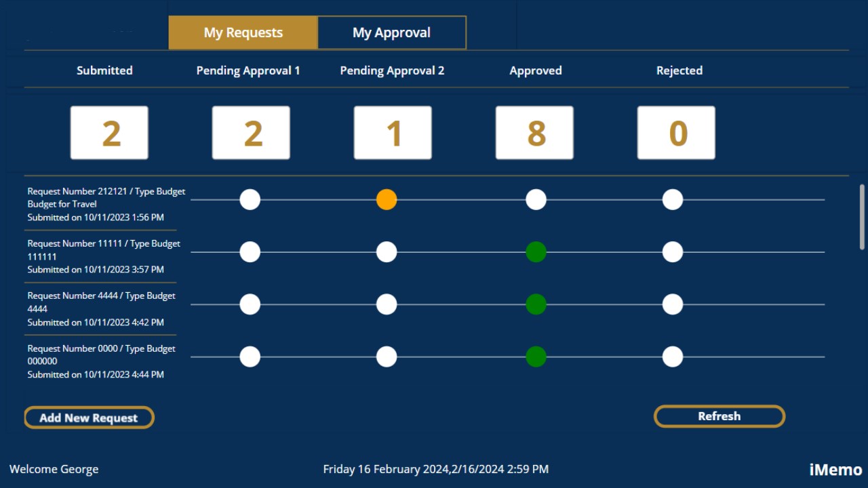Select the Approved count box showing 8
Viewport: 868px width, 488px height.
pos(534,133)
